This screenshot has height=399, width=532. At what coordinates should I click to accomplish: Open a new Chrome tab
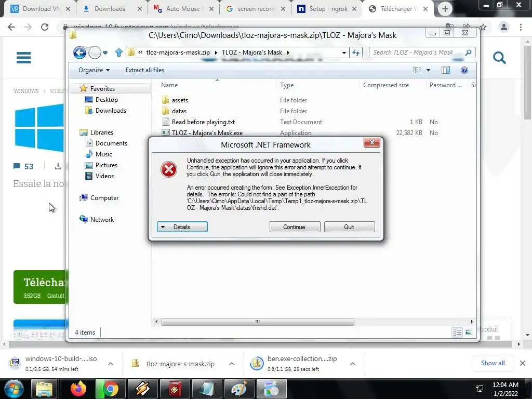[x=445, y=9]
